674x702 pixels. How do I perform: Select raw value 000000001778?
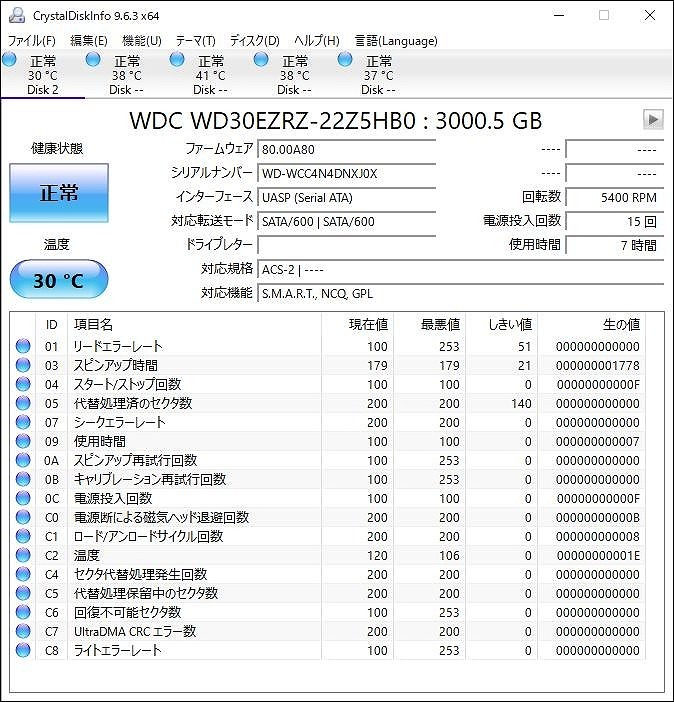tap(597, 365)
